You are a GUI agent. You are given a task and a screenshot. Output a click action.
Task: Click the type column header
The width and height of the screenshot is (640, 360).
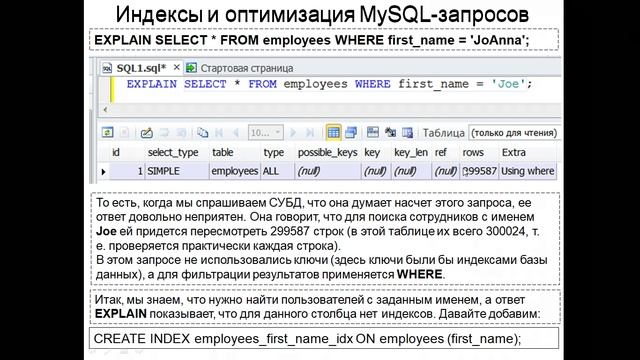pyautogui.click(x=273, y=152)
